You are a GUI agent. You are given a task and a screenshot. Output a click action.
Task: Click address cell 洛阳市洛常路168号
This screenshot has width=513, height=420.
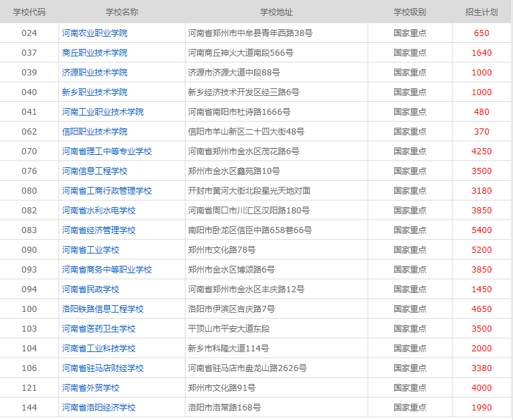click(224, 407)
